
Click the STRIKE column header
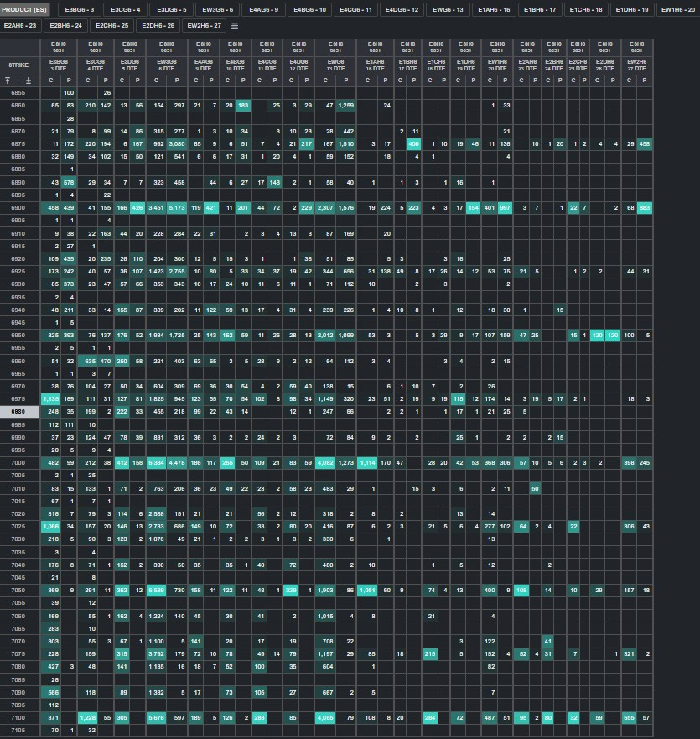point(18,65)
